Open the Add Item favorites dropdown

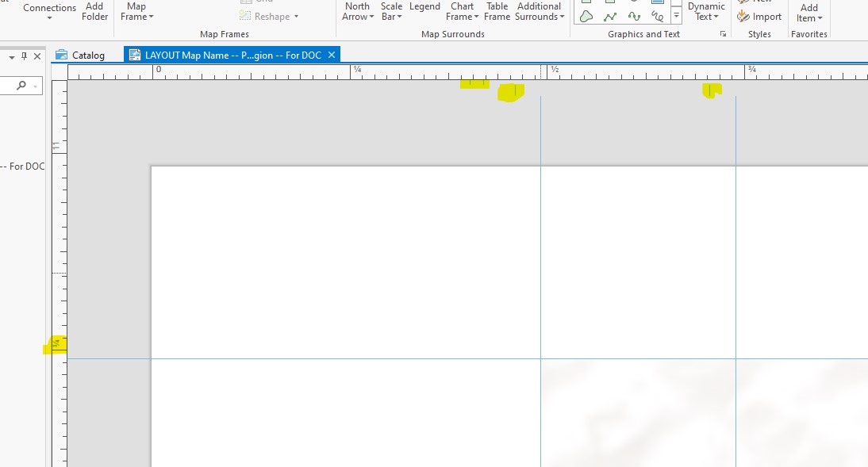tap(808, 13)
